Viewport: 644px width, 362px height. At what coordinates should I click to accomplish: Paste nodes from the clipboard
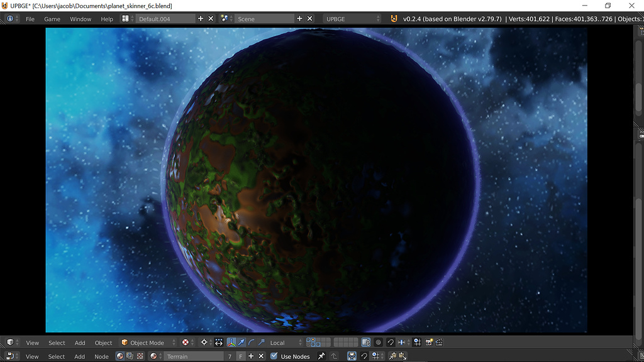[402, 356]
